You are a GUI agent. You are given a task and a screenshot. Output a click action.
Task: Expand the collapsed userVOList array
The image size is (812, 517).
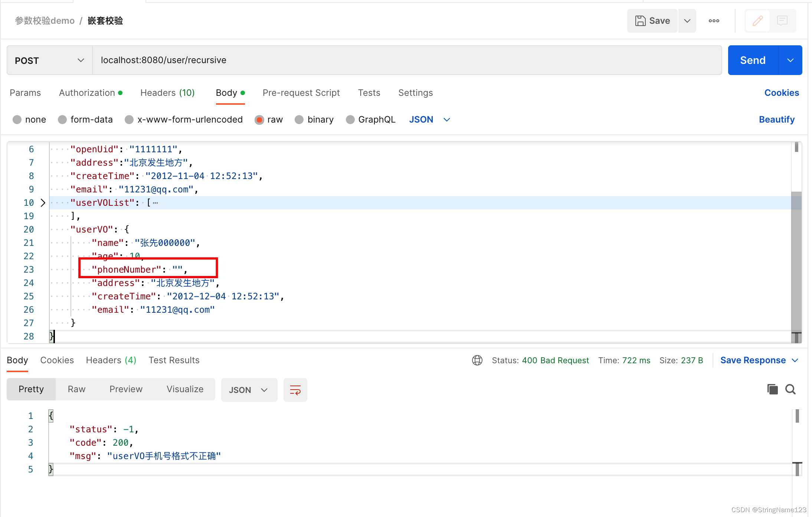coord(43,202)
